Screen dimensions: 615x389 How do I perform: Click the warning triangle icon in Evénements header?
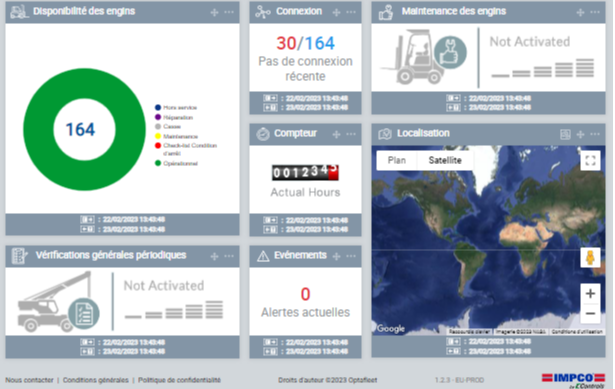point(263,256)
